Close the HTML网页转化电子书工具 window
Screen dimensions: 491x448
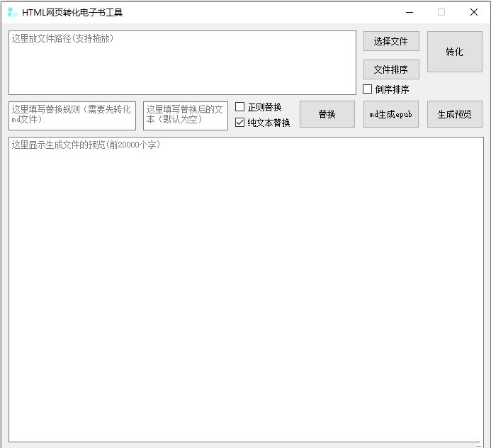[474, 12]
